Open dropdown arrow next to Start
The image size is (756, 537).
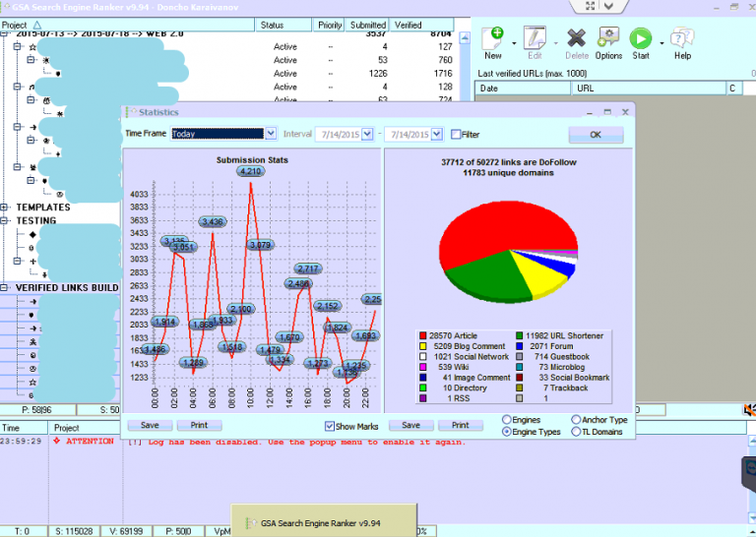click(661, 44)
